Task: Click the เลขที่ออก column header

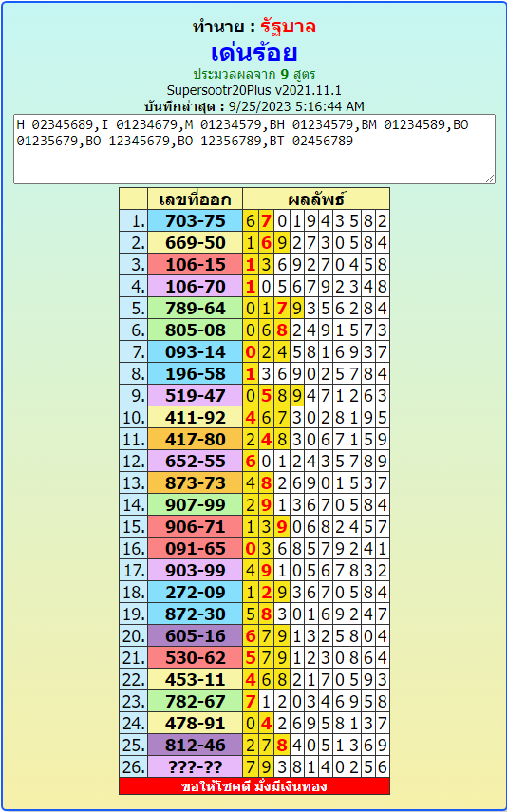Action: click(196, 198)
